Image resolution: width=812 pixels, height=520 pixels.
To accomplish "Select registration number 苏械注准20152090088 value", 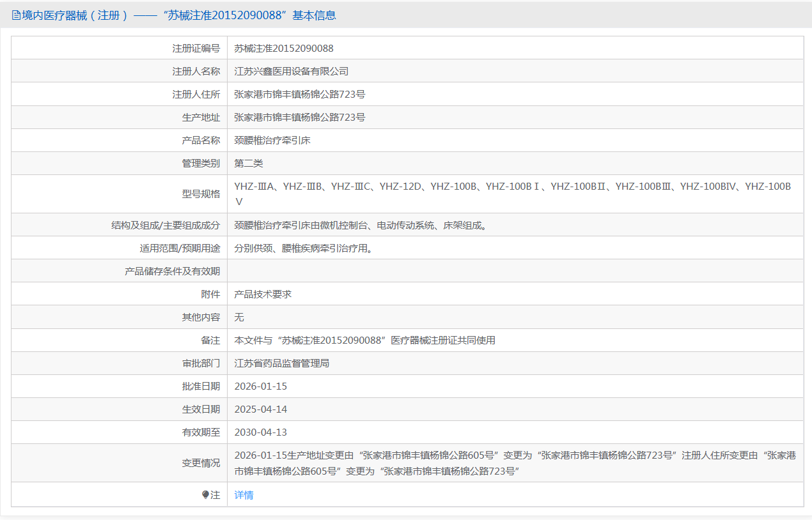I will [284, 48].
